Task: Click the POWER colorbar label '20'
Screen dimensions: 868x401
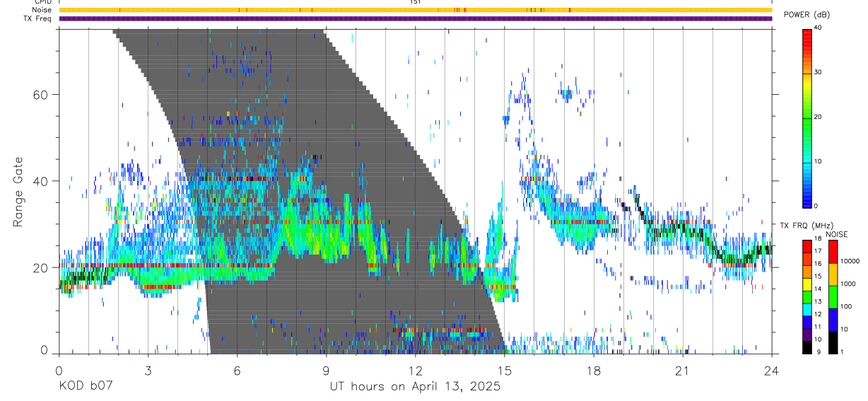Action: point(819,117)
